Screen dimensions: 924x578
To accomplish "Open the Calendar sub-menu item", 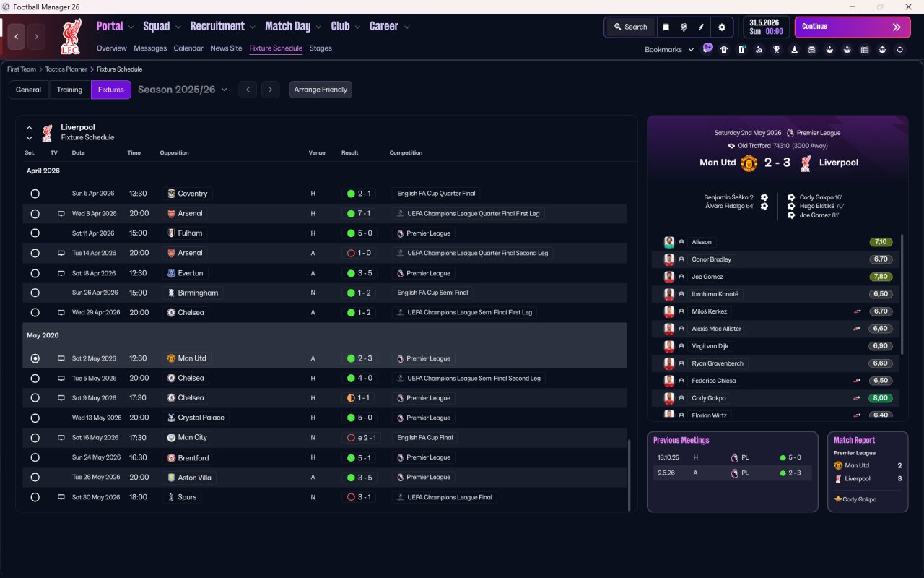I will coord(188,48).
